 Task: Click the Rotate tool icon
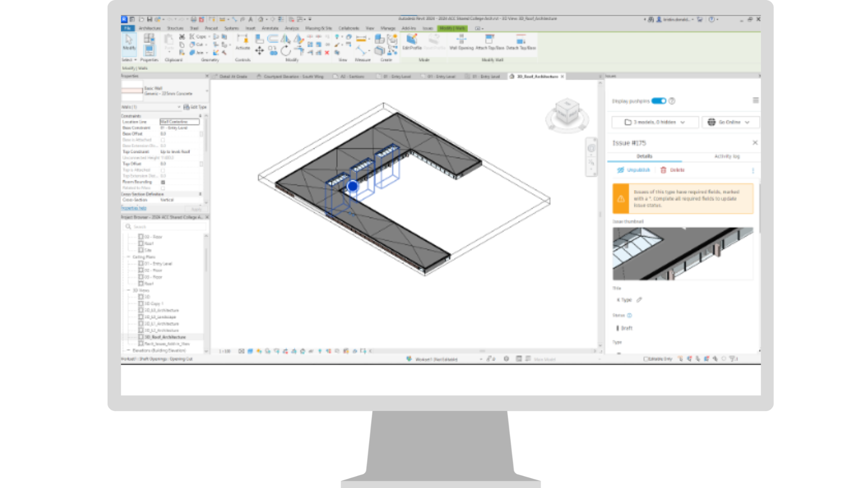pos(286,51)
